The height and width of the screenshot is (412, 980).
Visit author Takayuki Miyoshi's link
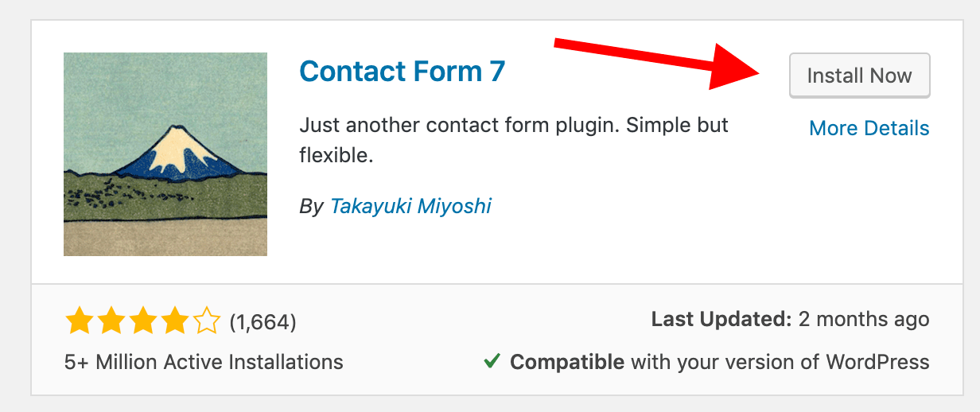pyautogui.click(x=410, y=207)
